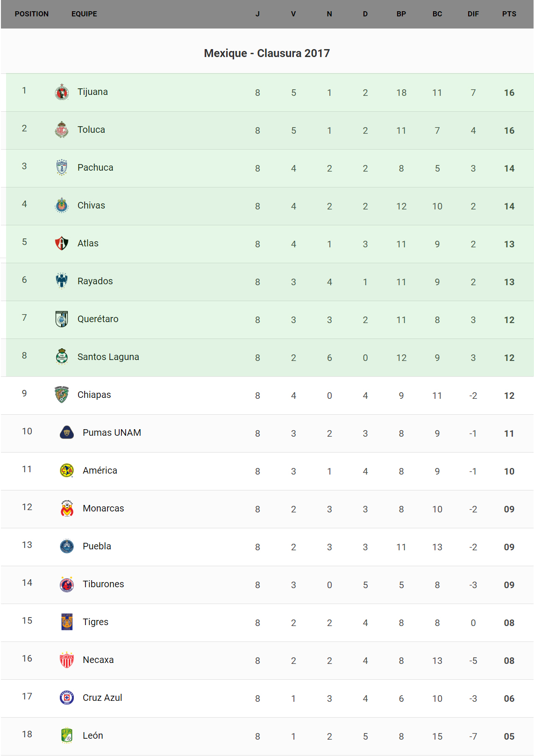
Task: Click the Atlas shield logo
Action: coord(62,243)
